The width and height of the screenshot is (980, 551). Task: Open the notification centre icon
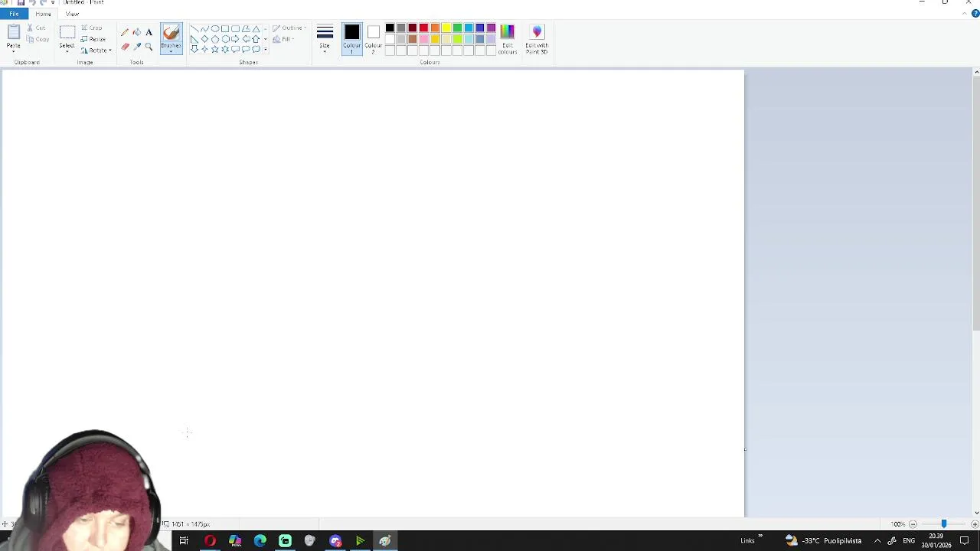[965, 541]
